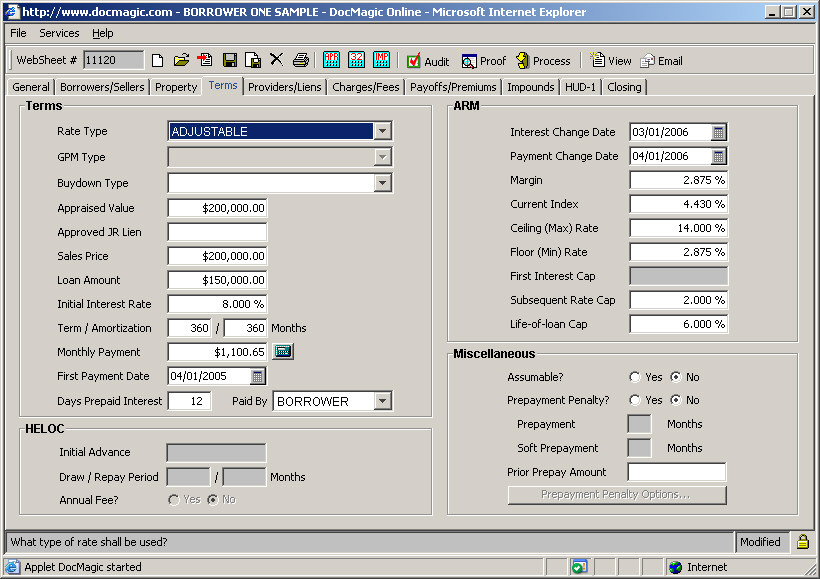
Task: Switch to the Charges/Fees tab
Action: coord(366,87)
